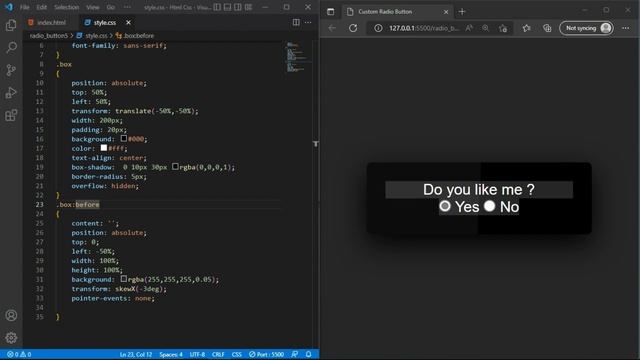Image resolution: width=640 pixels, height=360 pixels.
Task: Click the VS Code logo icon
Action: tap(9, 7)
